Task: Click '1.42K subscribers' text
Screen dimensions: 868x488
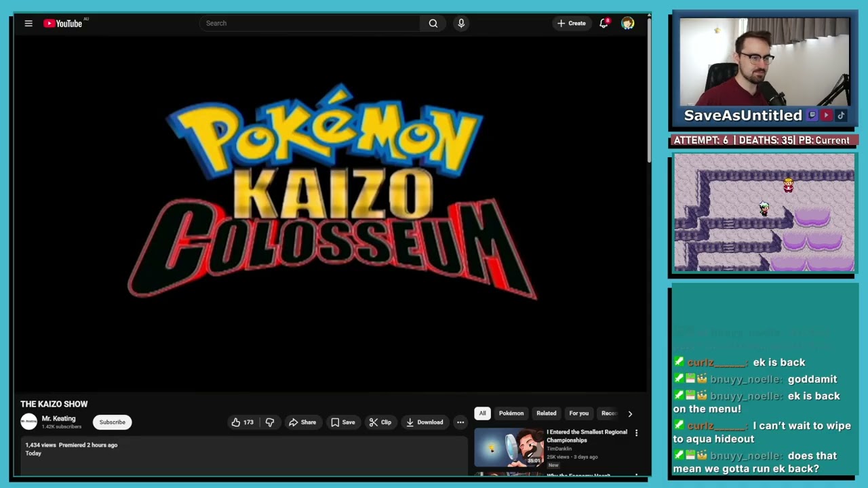Action: (x=62, y=426)
